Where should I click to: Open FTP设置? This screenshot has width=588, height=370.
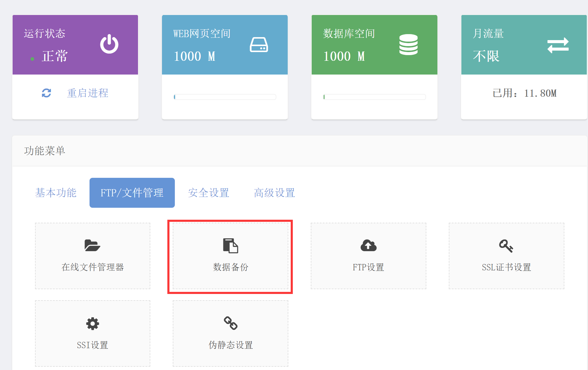pyautogui.click(x=369, y=256)
